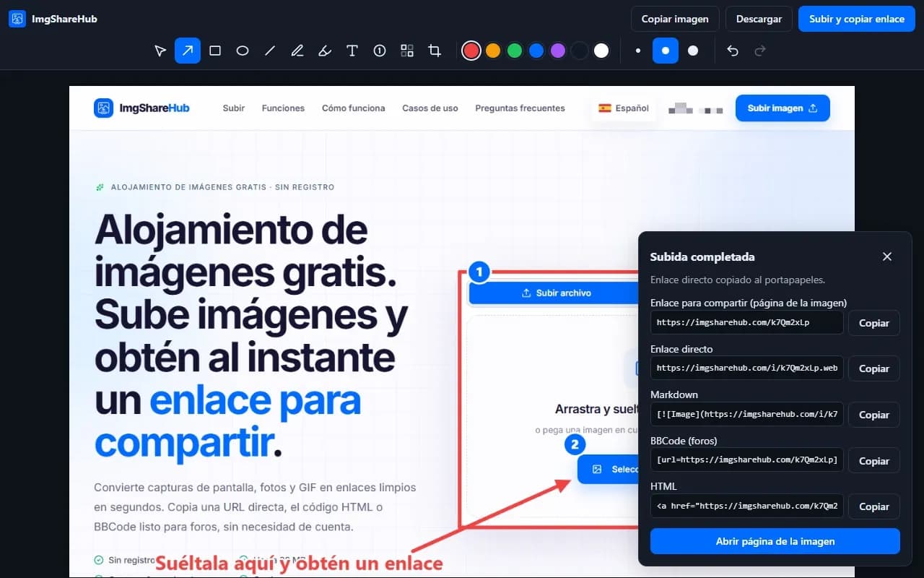924x578 pixels.
Task: Click the Copiar imagen button
Action: point(675,19)
